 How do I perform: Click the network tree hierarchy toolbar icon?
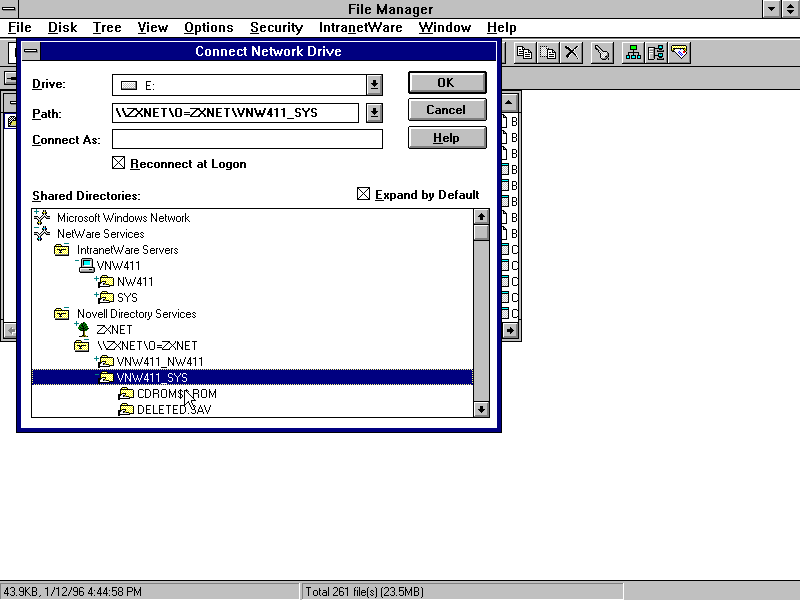click(x=633, y=53)
